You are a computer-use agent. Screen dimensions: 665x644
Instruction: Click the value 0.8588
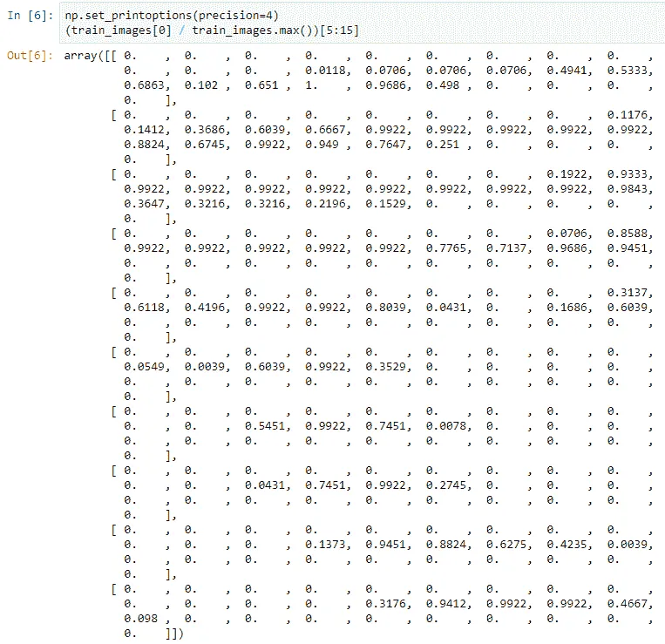coord(627,234)
